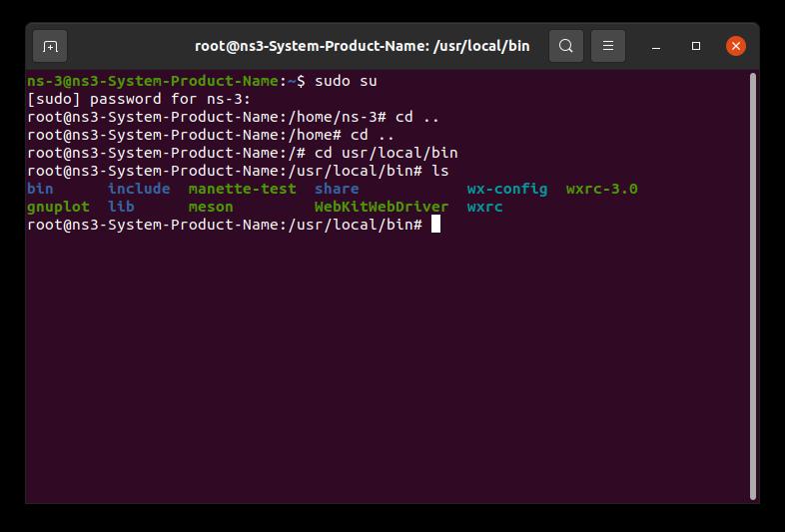Click the '/home# cd ..' line
Screen dimensions: 785x532
(211, 135)
